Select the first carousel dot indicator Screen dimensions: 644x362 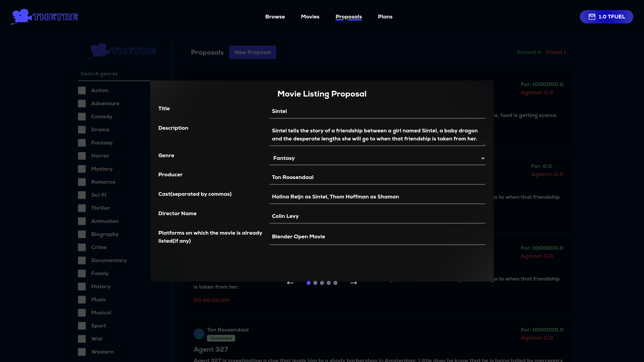tap(309, 283)
